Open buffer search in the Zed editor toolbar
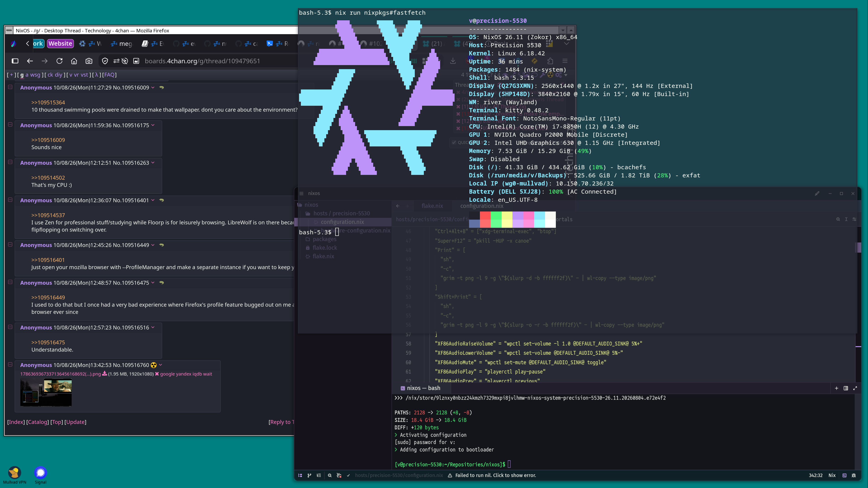 click(x=838, y=219)
